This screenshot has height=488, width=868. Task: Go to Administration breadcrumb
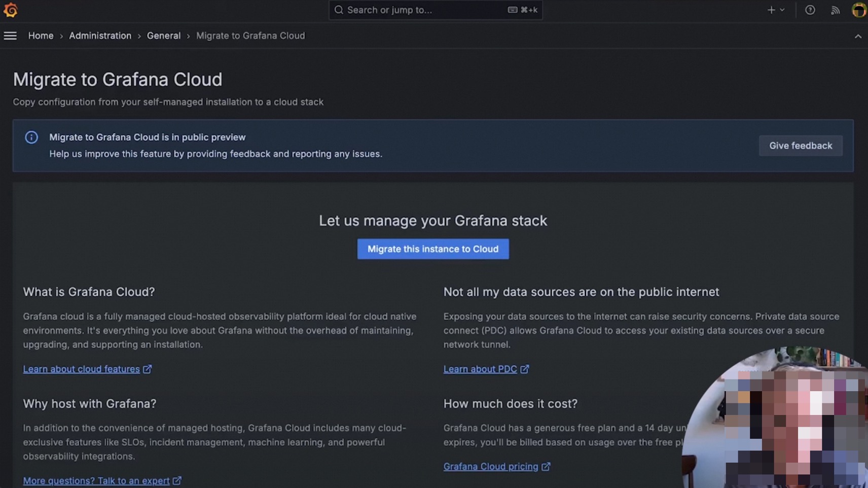click(x=100, y=36)
